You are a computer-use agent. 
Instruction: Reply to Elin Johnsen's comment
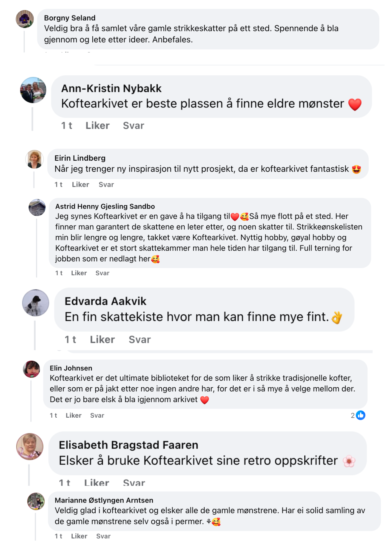coord(97,415)
